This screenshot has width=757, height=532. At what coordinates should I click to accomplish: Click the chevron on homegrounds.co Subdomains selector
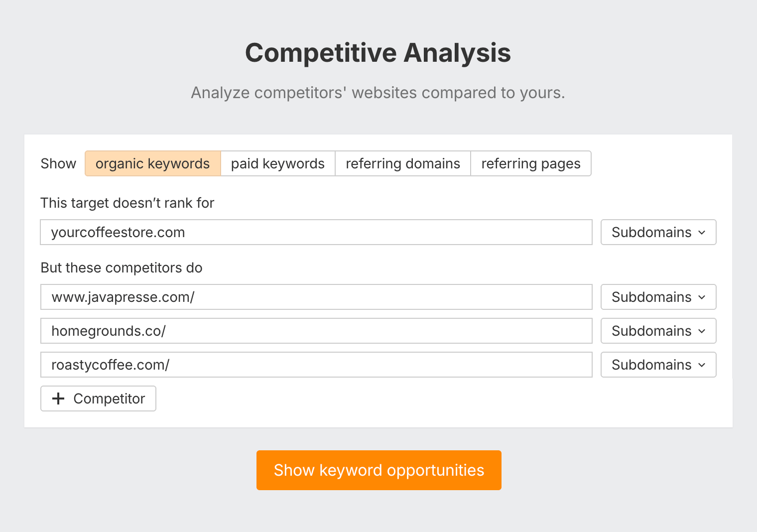pyautogui.click(x=702, y=331)
